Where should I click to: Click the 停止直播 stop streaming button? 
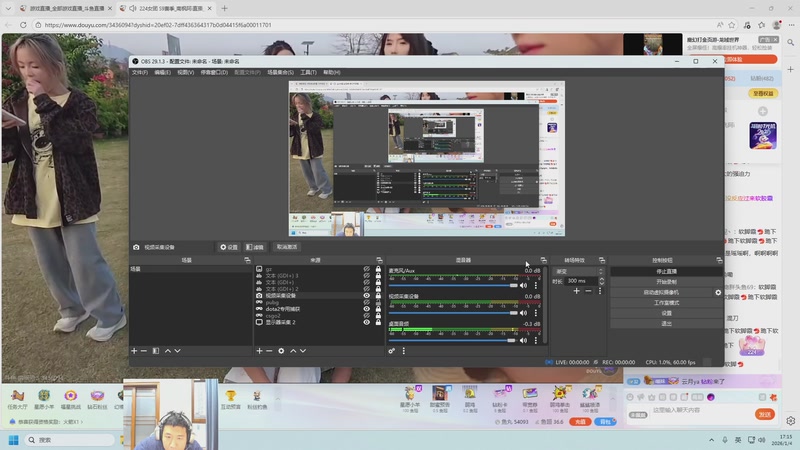pyautogui.click(x=666, y=271)
